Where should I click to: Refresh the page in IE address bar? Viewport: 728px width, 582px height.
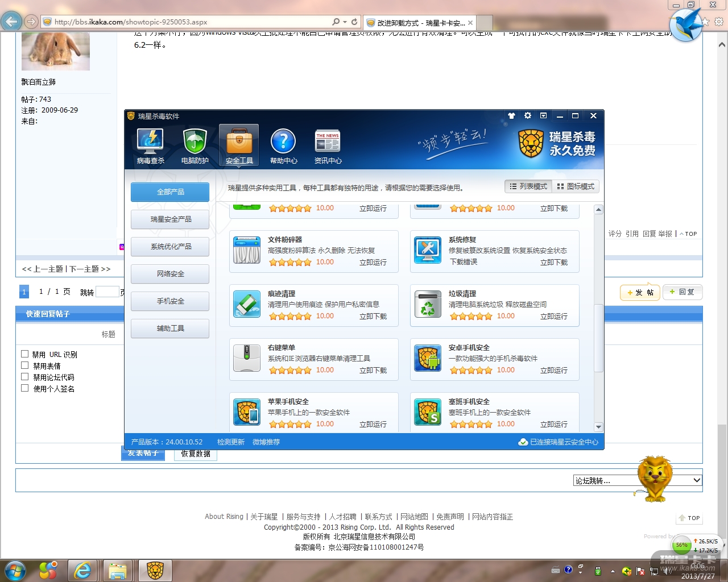[354, 22]
